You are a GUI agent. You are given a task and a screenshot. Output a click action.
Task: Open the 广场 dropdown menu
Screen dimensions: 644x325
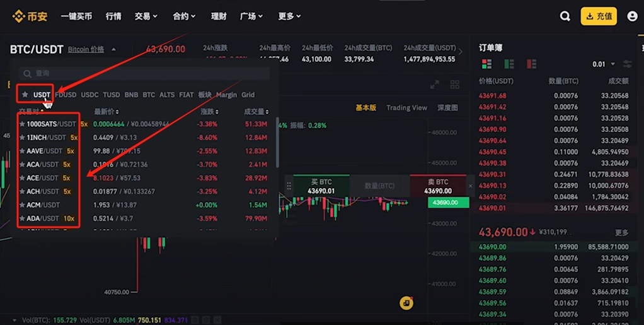pos(251,16)
